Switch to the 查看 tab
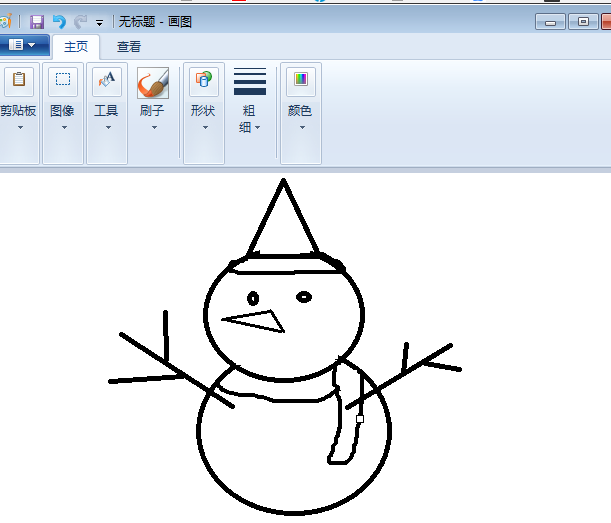This screenshot has height=523, width=611. [x=129, y=47]
